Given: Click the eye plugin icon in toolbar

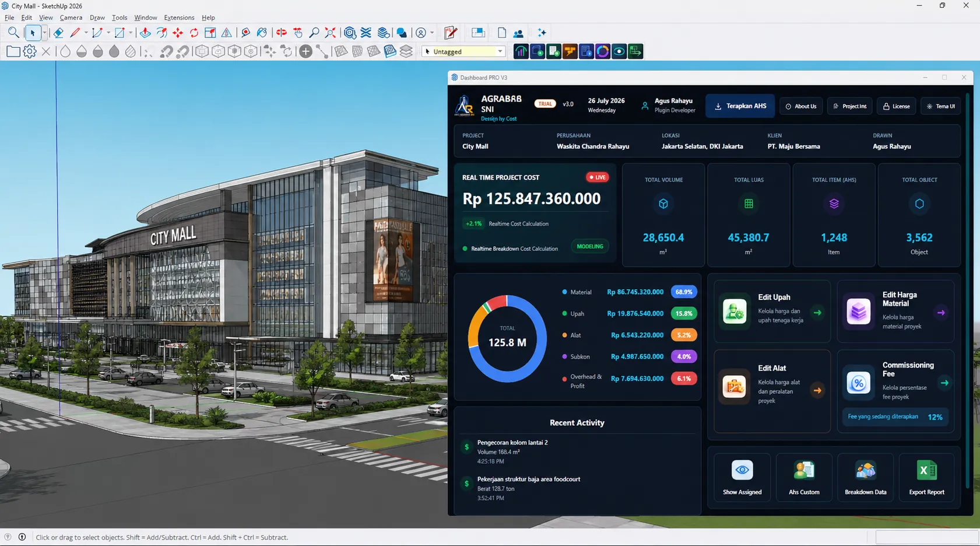Looking at the screenshot, I should (619, 51).
